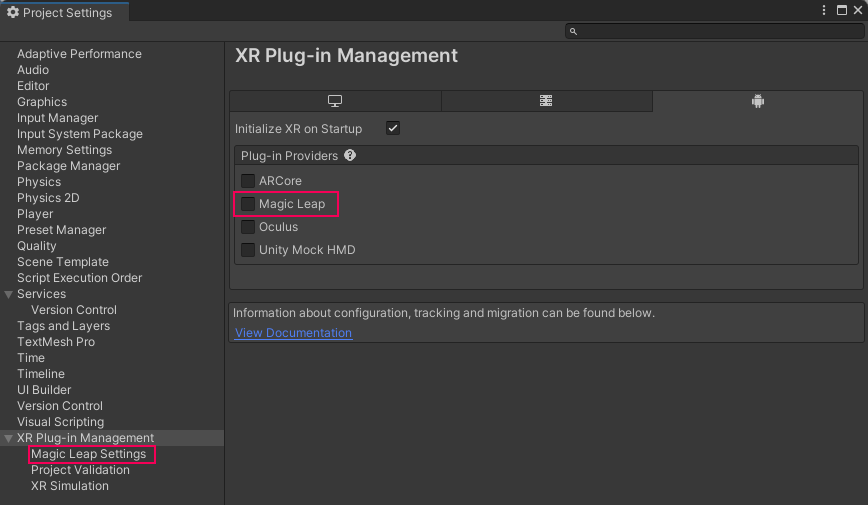Select the Project Validation settings page
The image size is (868, 505).
point(80,470)
